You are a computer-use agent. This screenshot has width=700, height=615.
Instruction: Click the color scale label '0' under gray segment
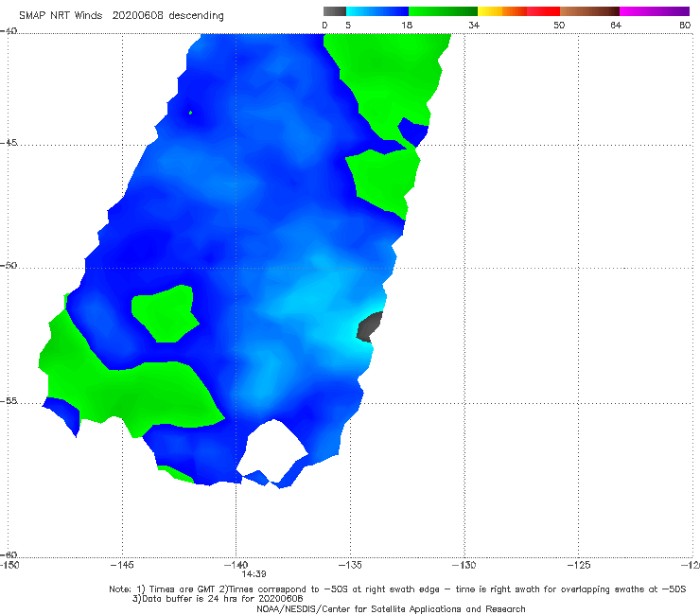click(325, 26)
